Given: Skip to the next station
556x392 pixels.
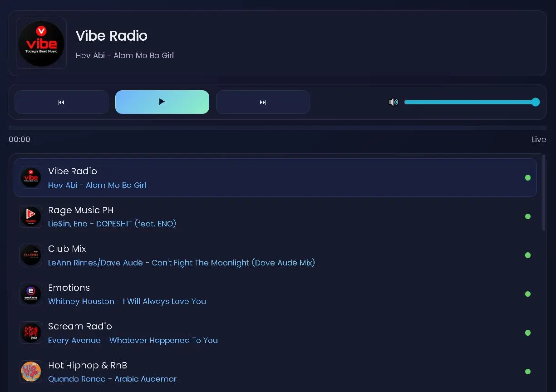Looking at the screenshot, I should point(263,102).
